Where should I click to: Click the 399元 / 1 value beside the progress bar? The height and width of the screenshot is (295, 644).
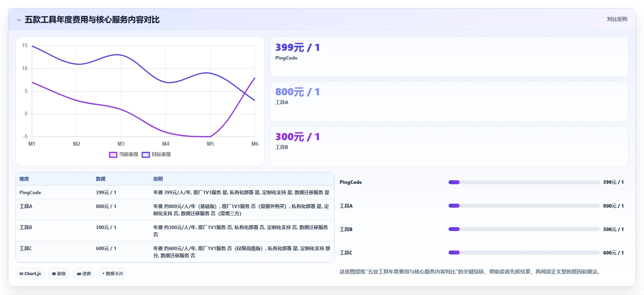[613, 182]
